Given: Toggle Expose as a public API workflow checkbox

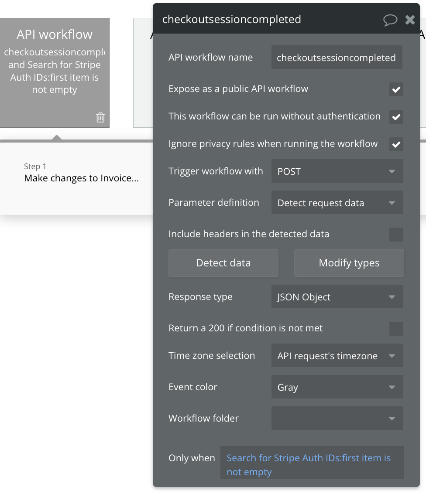Looking at the screenshot, I should click(396, 89).
